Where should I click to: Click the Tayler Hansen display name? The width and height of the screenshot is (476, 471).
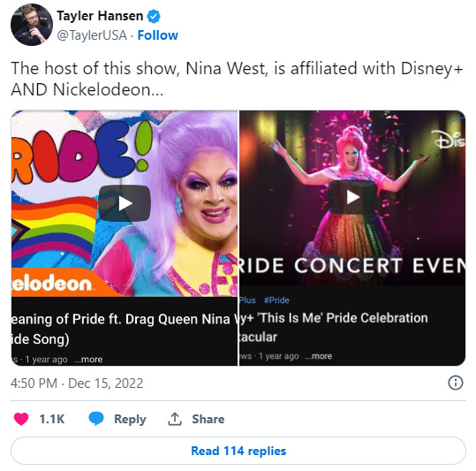pos(100,16)
